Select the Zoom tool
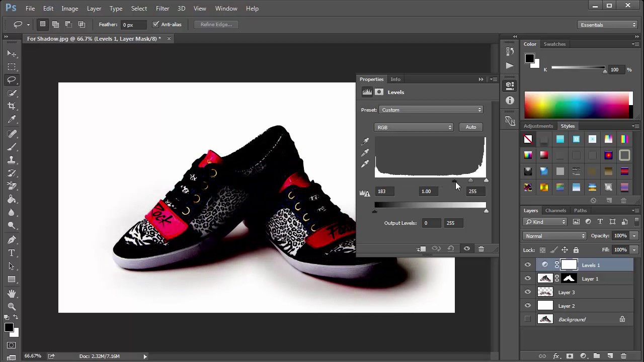The width and height of the screenshot is (644, 362). click(12, 307)
